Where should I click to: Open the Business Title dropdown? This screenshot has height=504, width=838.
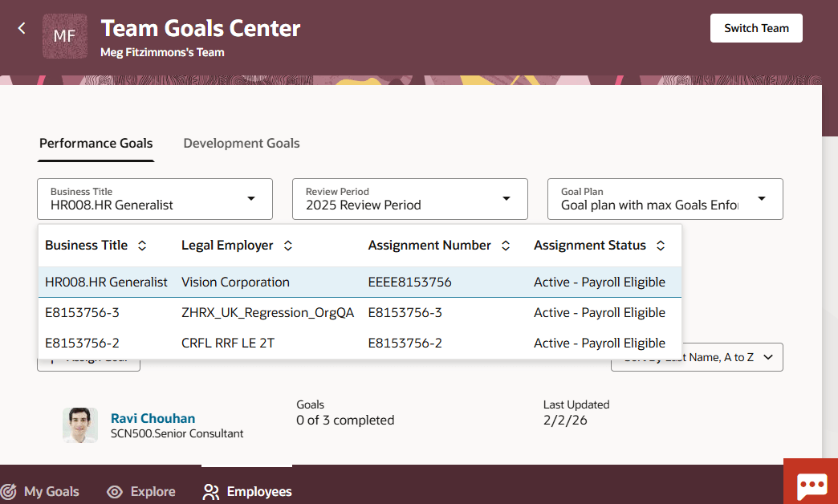[253, 198]
